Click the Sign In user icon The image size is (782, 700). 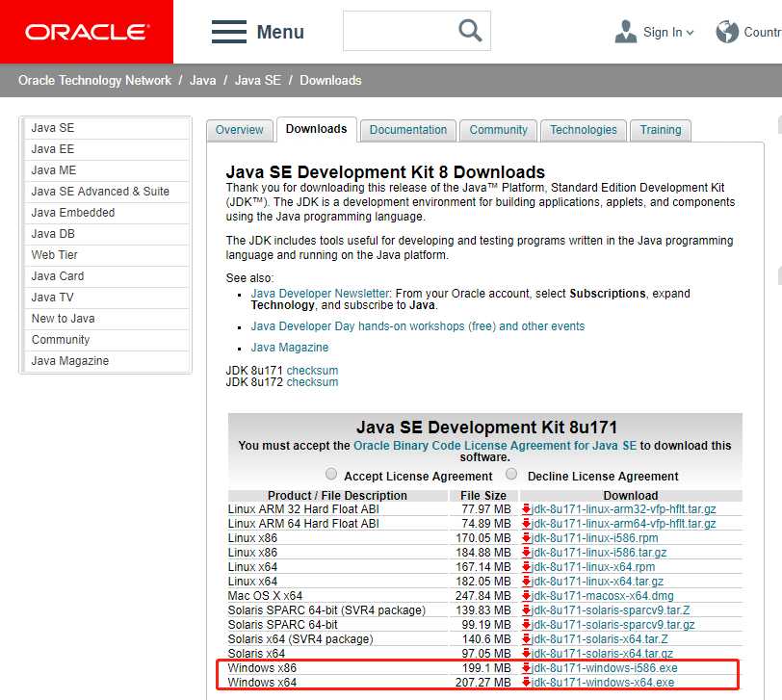pos(625,32)
